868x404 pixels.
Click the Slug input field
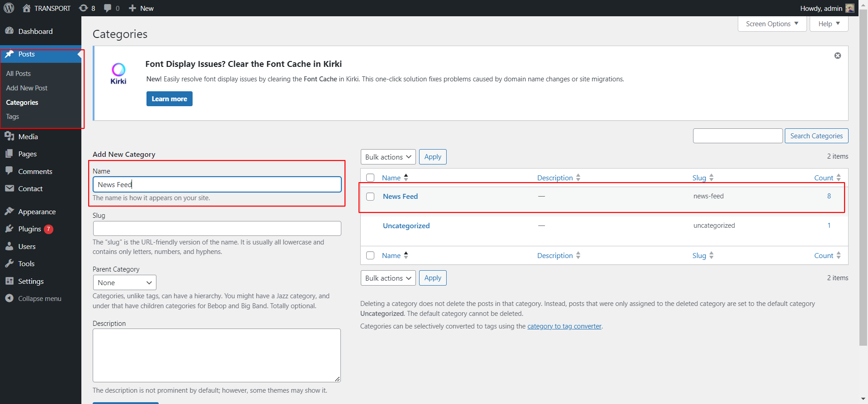point(217,228)
